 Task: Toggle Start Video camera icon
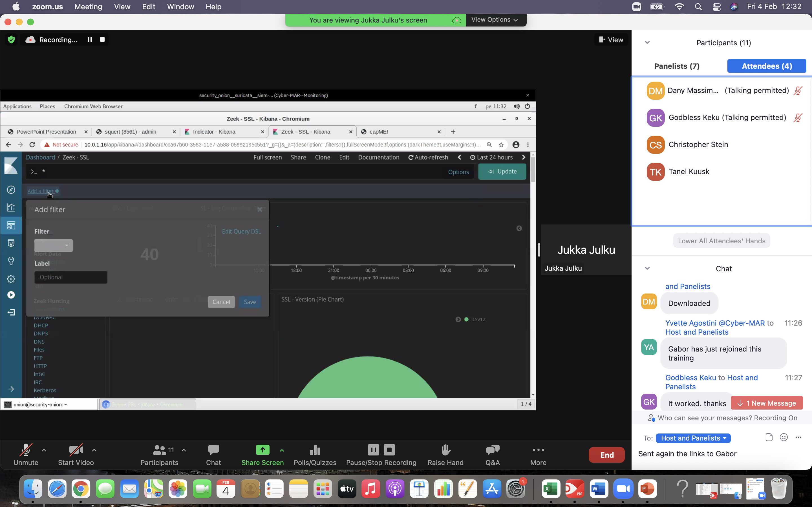[x=76, y=450]
